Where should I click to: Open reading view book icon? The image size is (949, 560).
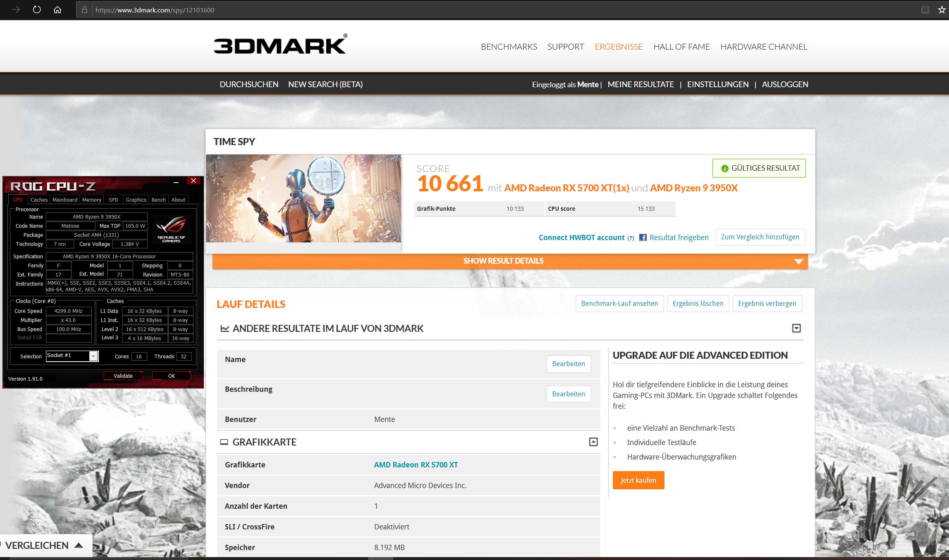(x=925, y=10)
